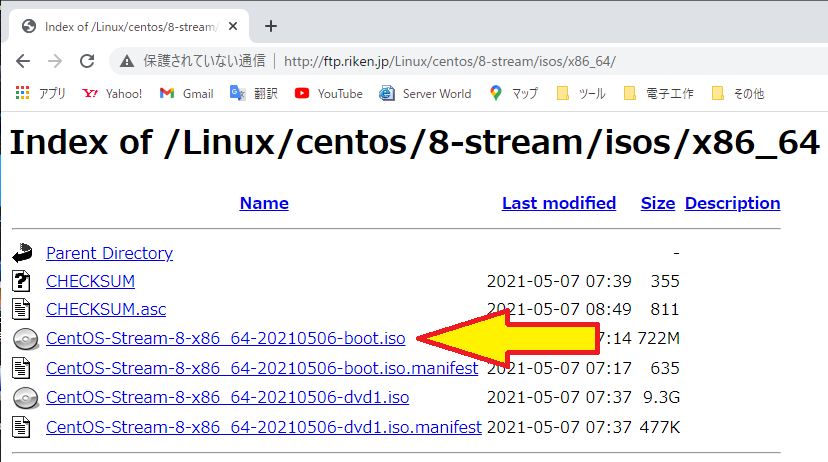Click the 保護されていない通信 security label
This screenshot has height=462, width=828.
pyautogui.click(x=204, y=61)
